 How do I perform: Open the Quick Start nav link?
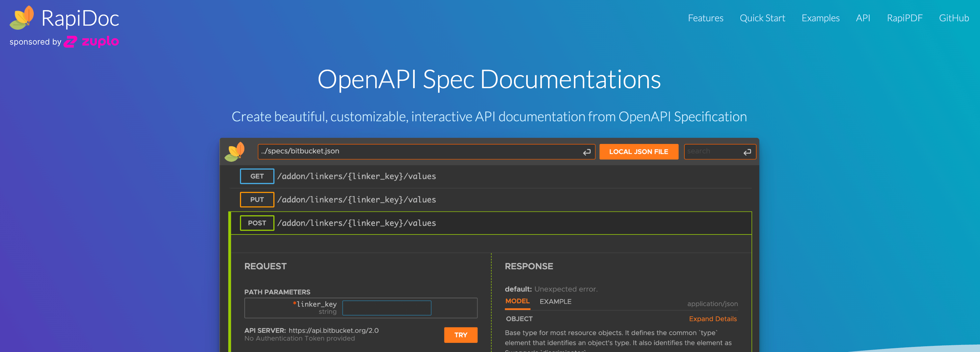(x=762, y=18)
